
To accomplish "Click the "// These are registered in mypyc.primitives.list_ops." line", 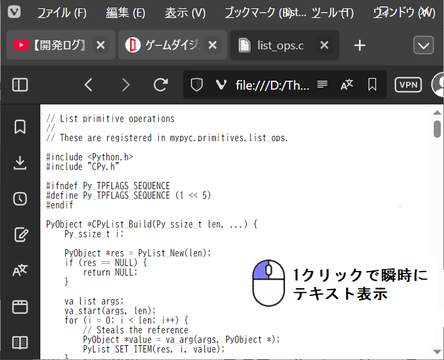I will [x=167, y=138].
